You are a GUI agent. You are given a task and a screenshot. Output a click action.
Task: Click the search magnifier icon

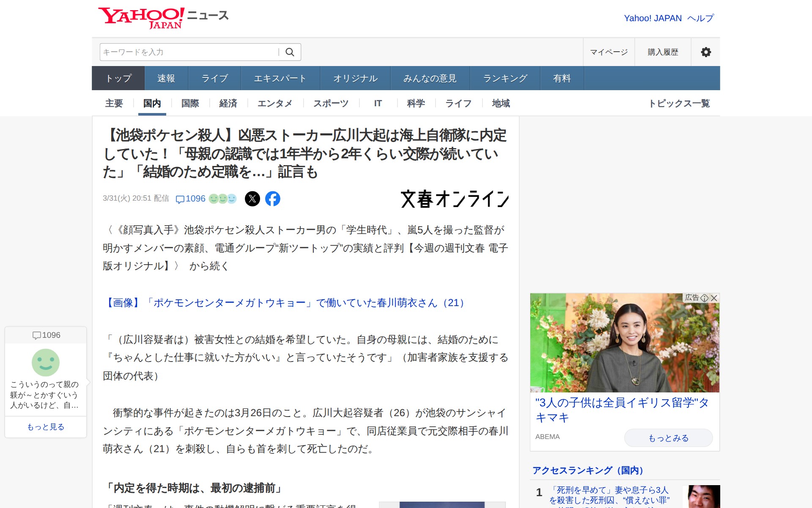tap(290, 52)
